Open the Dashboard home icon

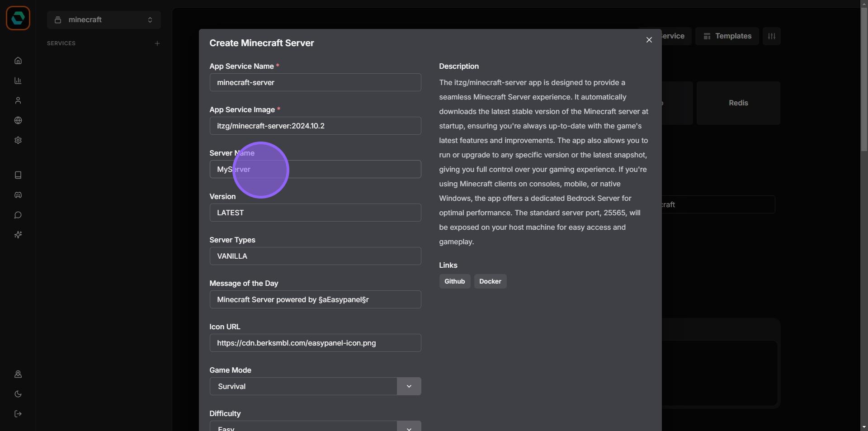point(18,61)
